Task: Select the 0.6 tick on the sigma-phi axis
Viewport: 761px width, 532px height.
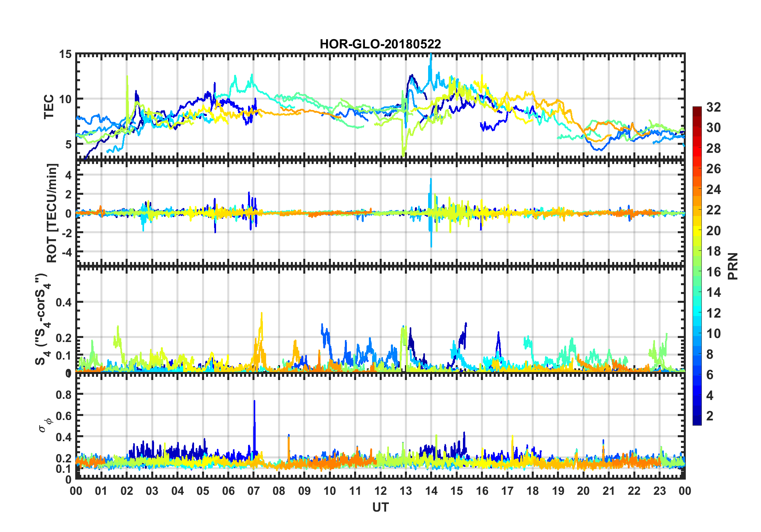Action: (x=64, y=416)
